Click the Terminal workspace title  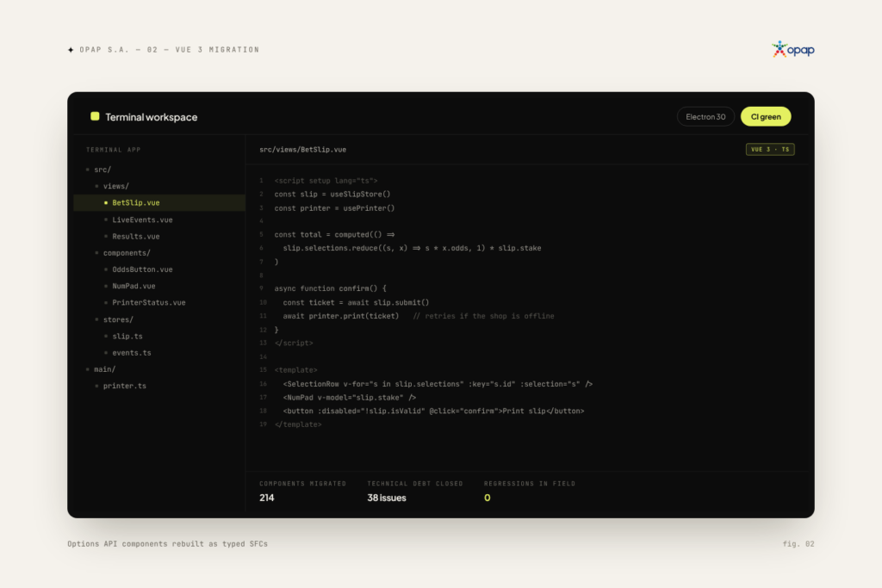pyautogui.click(x=152, y=117)
